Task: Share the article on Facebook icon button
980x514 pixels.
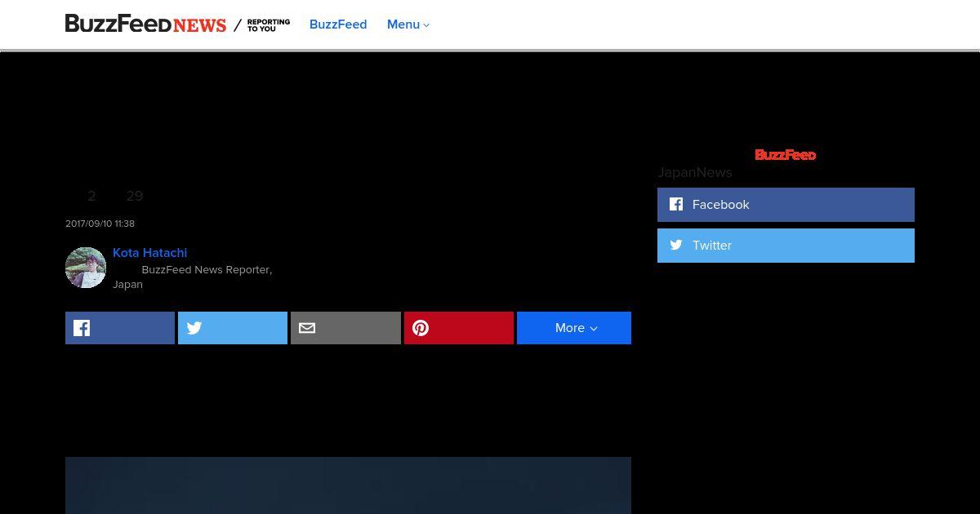Action: [x=120, y=328]
